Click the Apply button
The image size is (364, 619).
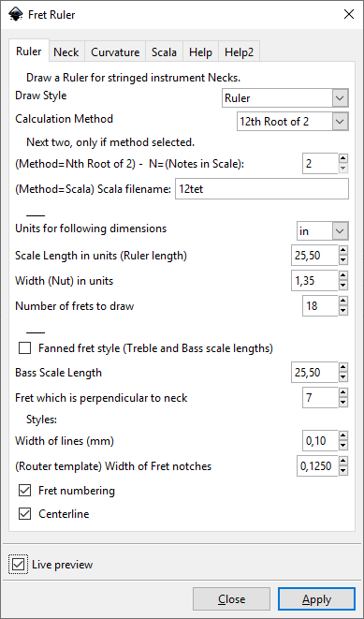(316, 599)
